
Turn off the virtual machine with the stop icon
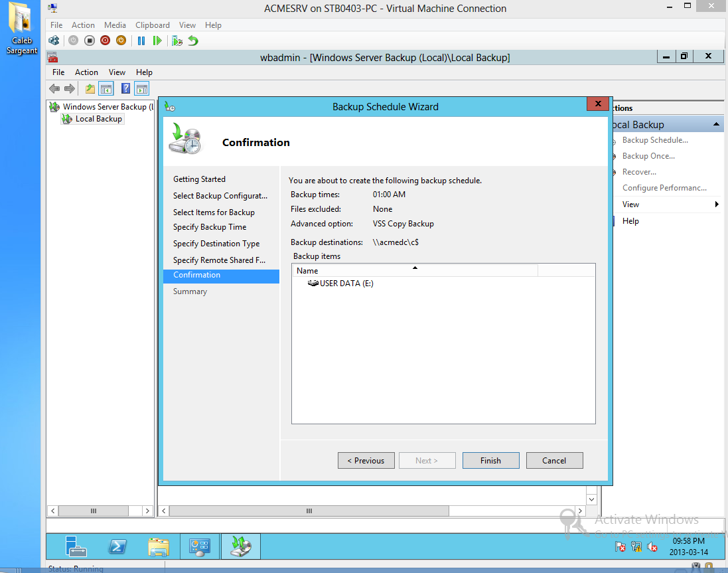[90, 41]
